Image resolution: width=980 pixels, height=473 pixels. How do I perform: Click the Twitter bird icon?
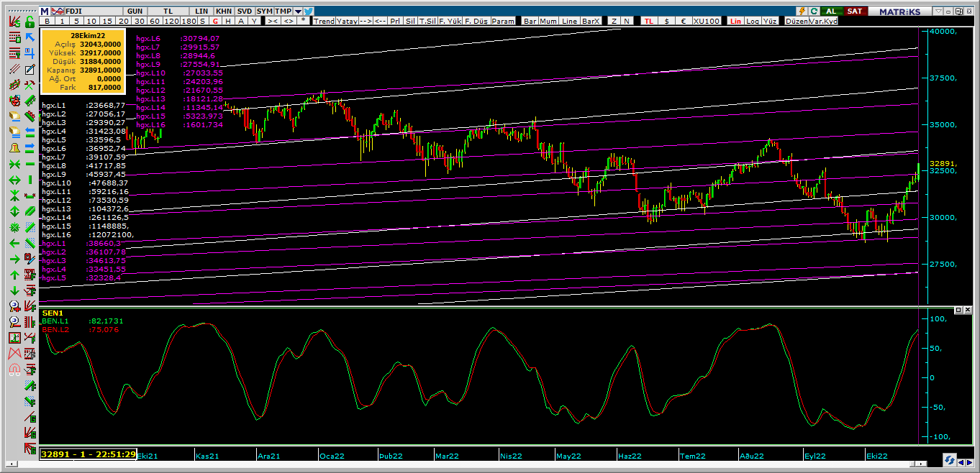[308, 11]
